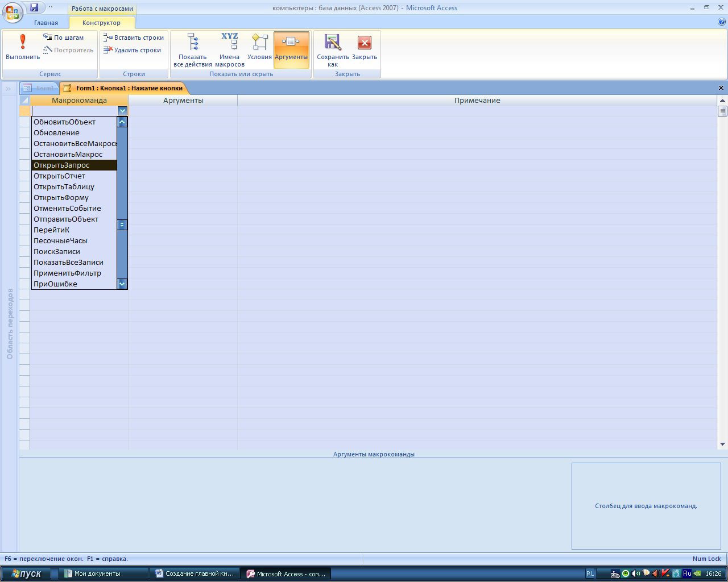Switch to Мои документы taskbar window

(102, 573)
